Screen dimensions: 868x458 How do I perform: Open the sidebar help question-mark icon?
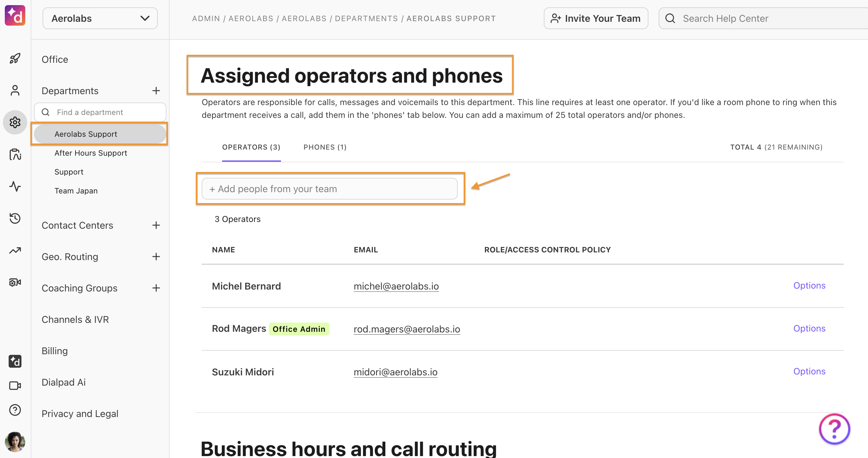(x=15, y=410)
